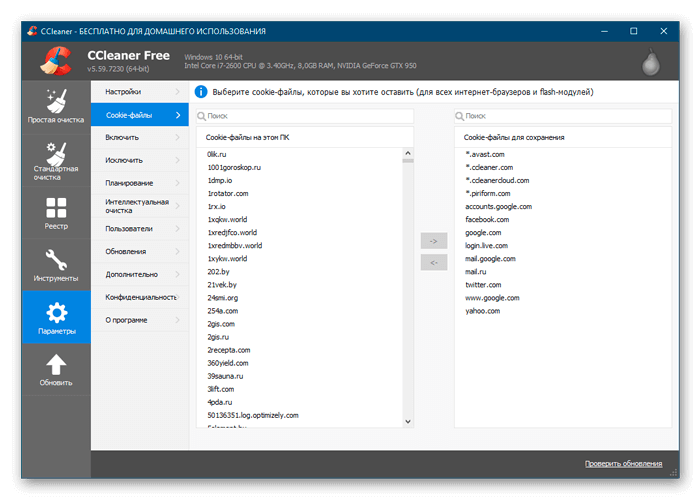Image resolution: width=700 pixels, height=499 pixels.
Task: Focus the right saved-cookies search field
Action: point(563,116)
